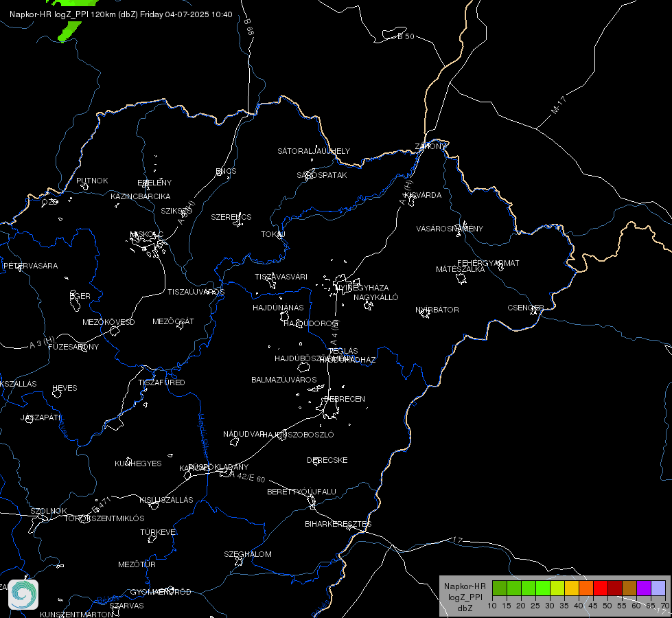The height and width of the screenshot is (618, 672).
Task: Click the KISÚJSZÁLLÁS label
Action: pyautogui.click(x=166, y=500)
